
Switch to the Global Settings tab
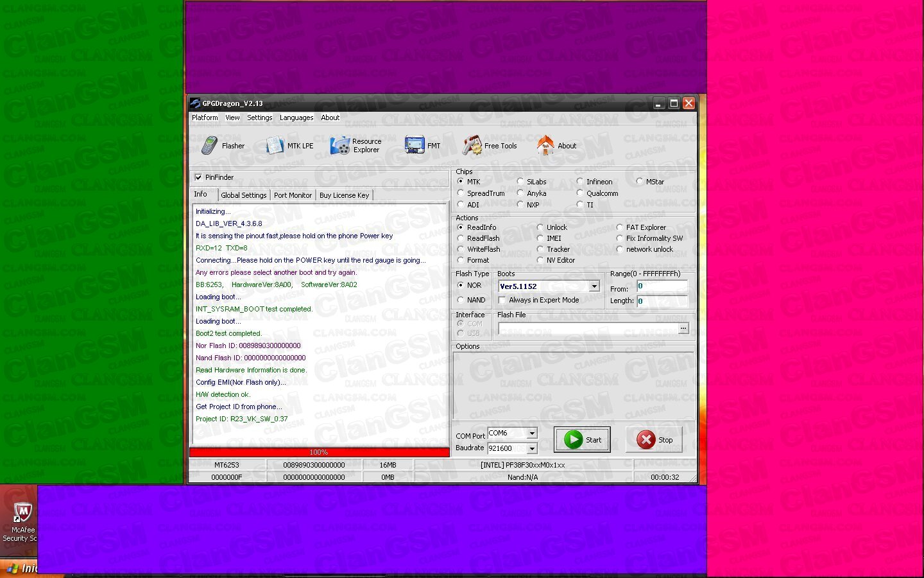[x=244, y=195]
